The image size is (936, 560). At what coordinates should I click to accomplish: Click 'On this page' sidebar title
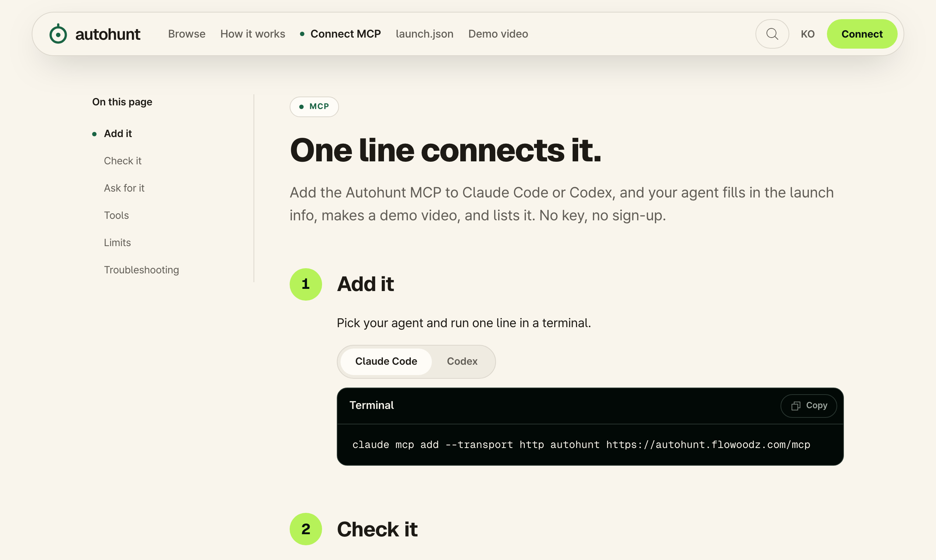point(122,102)
